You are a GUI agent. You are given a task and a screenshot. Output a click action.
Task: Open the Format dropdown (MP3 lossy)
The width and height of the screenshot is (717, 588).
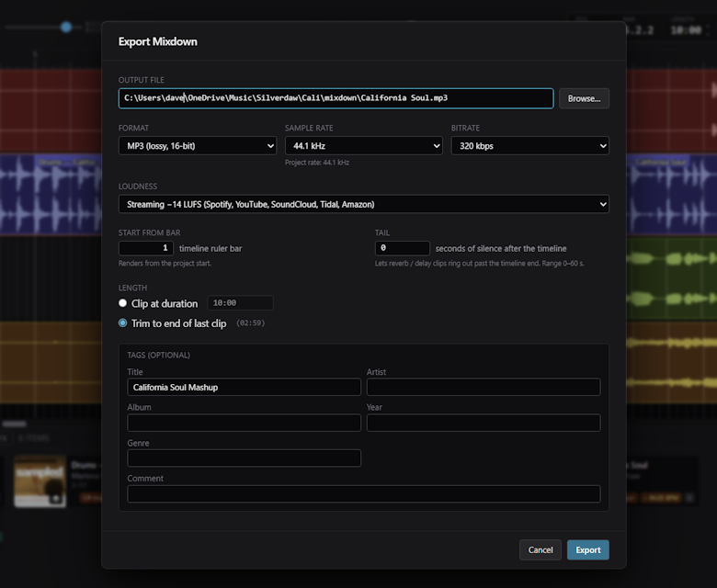[x=197, y=146]
